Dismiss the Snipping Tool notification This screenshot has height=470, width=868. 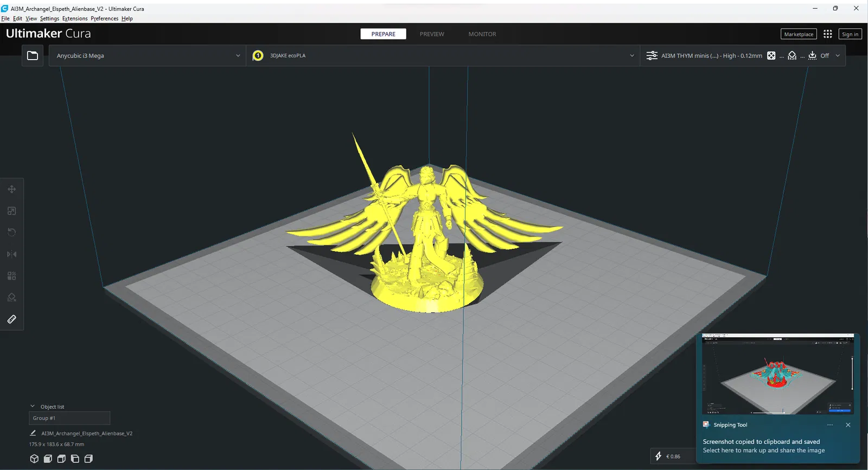point(848,425)
